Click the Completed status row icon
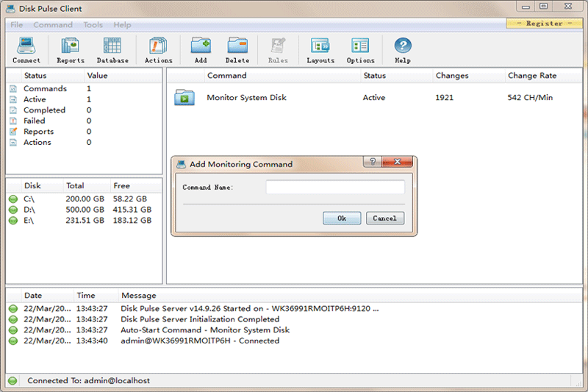Image resolution: width=588 pixels, height=392 pixels. click(x=13, y=110)
